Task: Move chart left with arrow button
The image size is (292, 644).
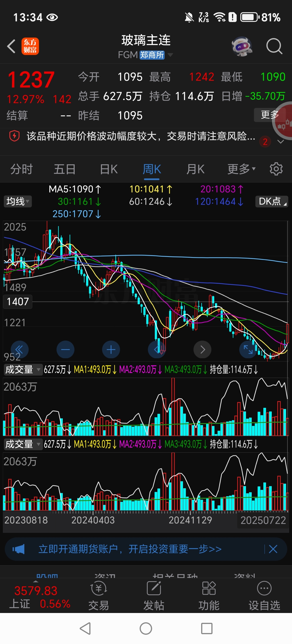Action: (x=157, y=349)
